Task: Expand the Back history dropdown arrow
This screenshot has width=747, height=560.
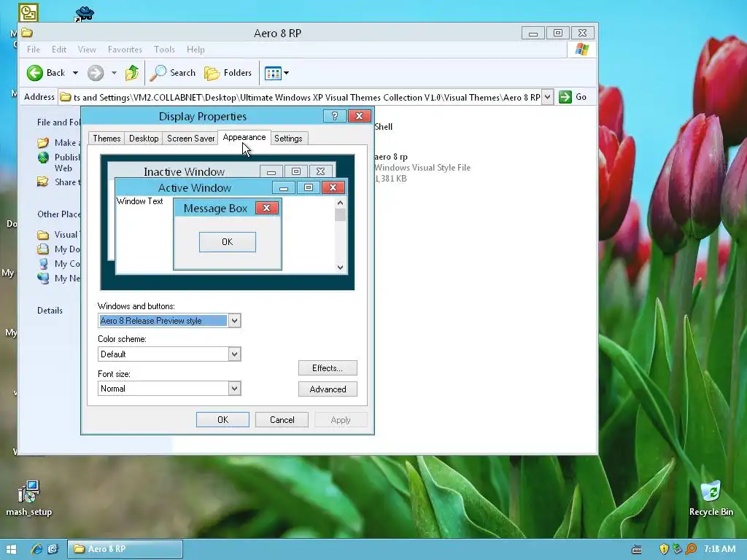Action: [x=75, y=73]
